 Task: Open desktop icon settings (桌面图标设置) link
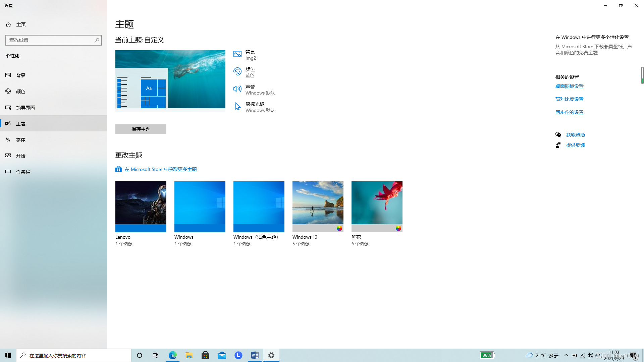(569, 86)
